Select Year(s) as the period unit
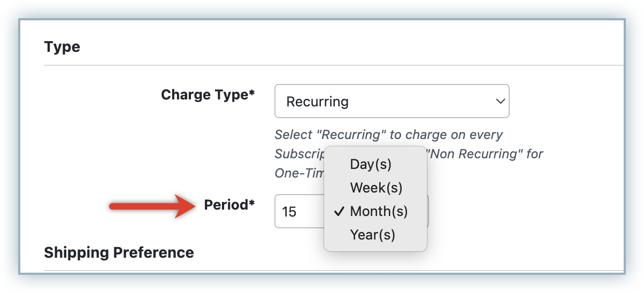The width and height of the screenshot is (644, 293). pos(372,235)
